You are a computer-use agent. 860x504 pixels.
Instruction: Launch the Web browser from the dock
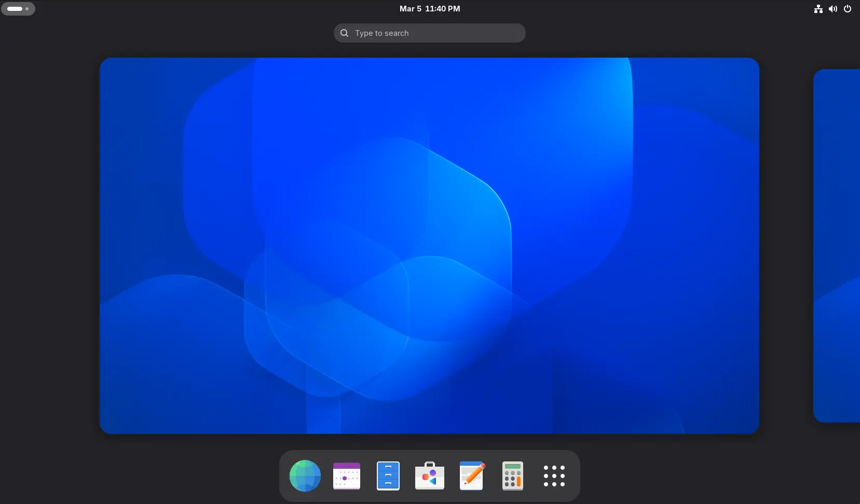[x=305, y=475]
